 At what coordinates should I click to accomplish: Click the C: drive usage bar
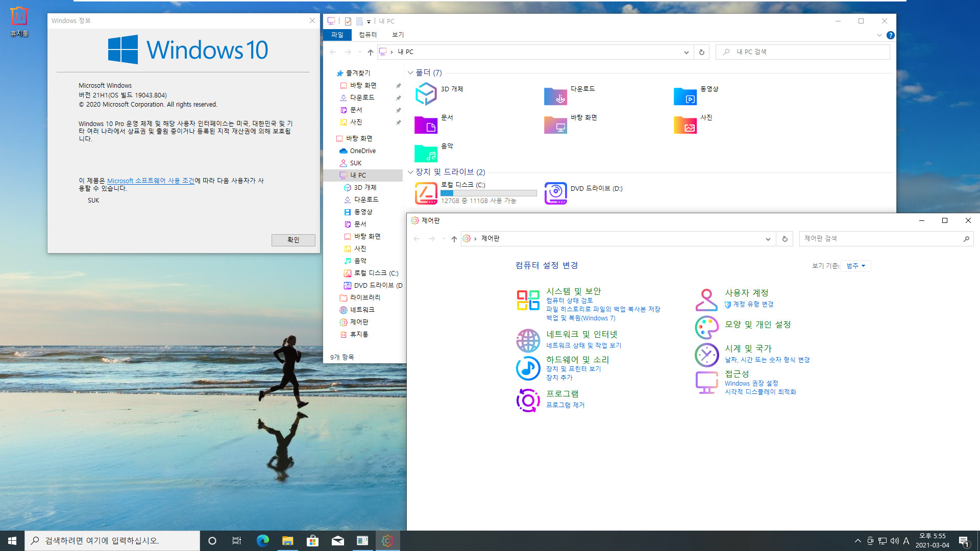click(488, 193)
